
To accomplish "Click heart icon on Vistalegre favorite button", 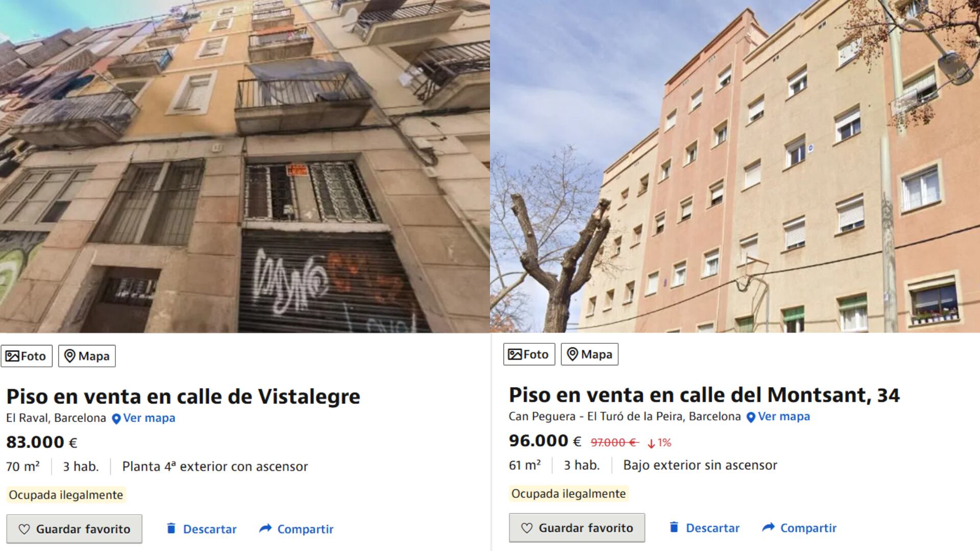I will [24, 529].
